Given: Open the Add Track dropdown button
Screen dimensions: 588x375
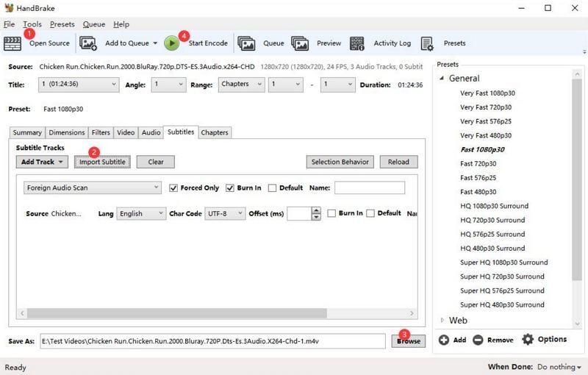Looking at the screenshot, I should (x=42, y=162).
